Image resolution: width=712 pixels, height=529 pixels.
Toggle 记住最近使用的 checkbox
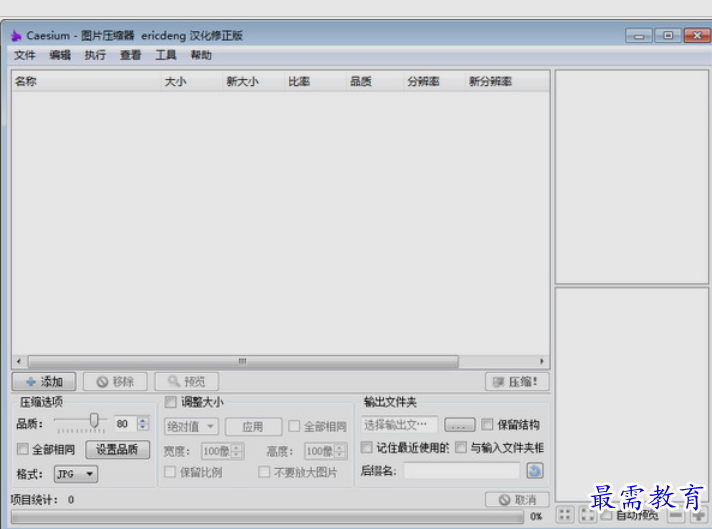[x=366, y=447]
